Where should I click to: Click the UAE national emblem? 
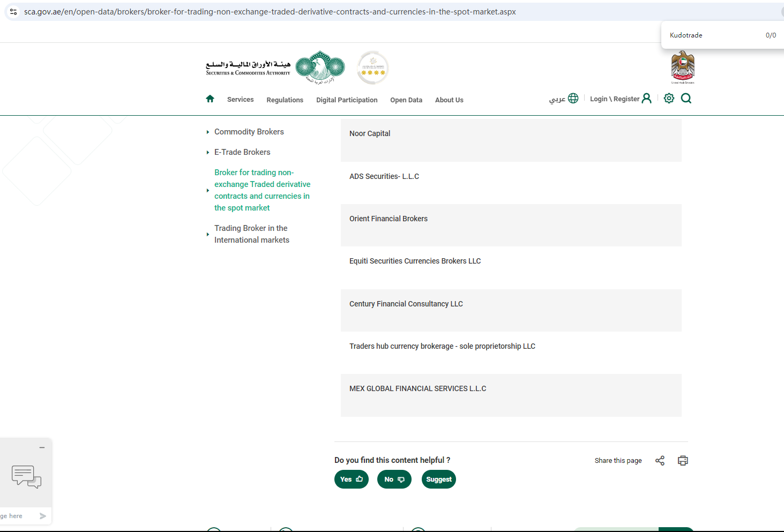(x=683, y=67)
